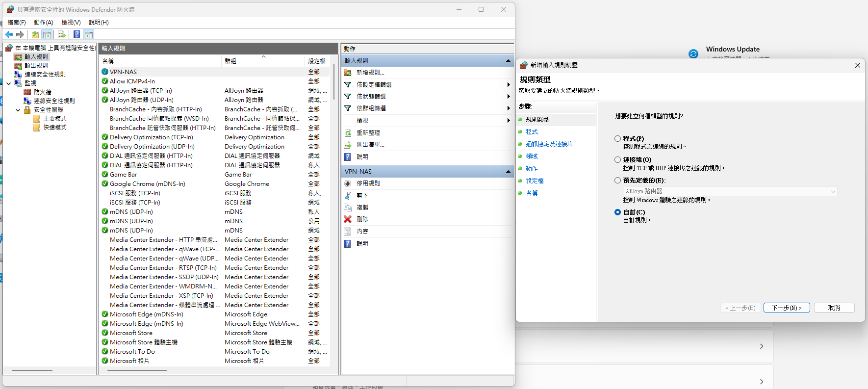
Task: Open the 檢視(V) menu
Action: pyautogui.click(x=71, y=23)
